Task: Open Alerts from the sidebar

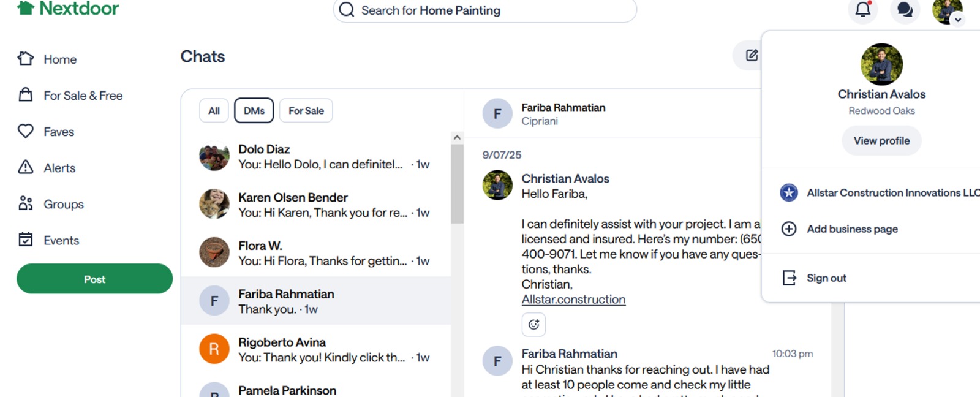Action: coord(26,167)
